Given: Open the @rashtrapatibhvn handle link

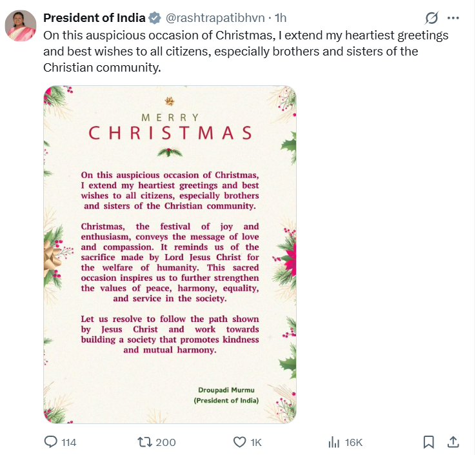Looking at the screenshot, I should pyautogui.click(x=215, y=17).
